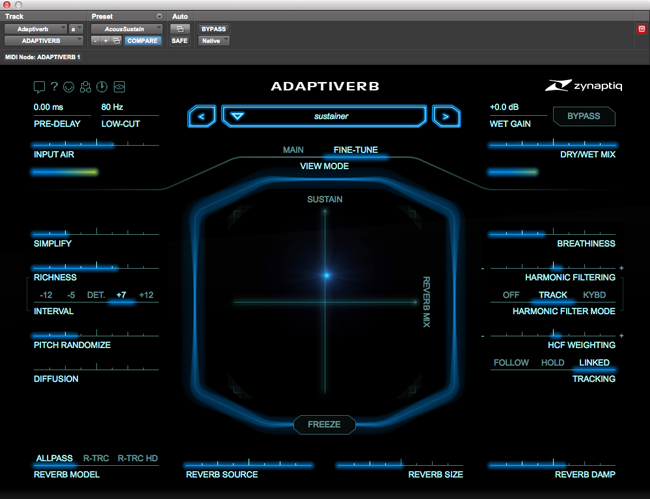Open the ADAPTIVERB plug-in selector dropdown
The width and height of the screenshot is (650, 499).
click(44, 41)
